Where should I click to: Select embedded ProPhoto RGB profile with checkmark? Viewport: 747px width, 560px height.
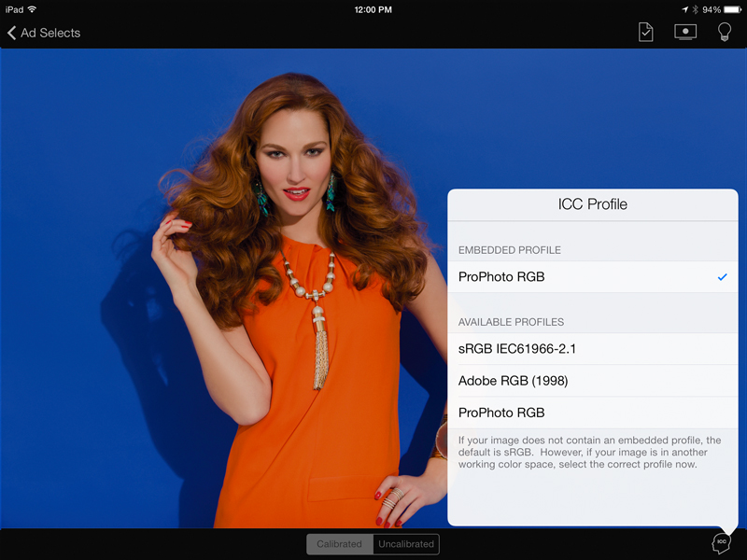tap(593, 276)
